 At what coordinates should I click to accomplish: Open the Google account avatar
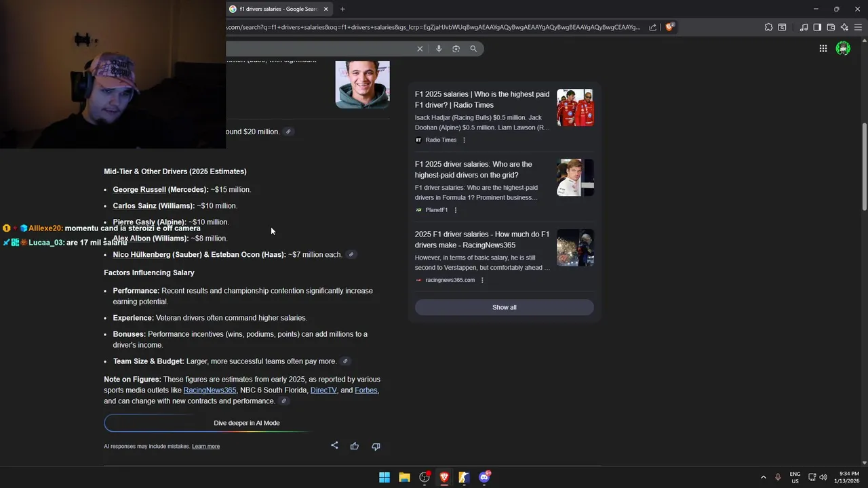[x=843, y=49]
